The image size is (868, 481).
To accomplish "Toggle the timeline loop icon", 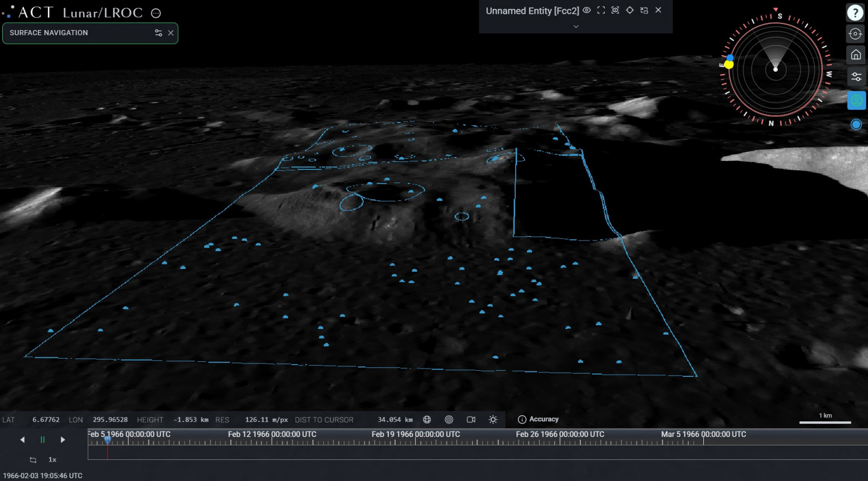I will pyautogui.click(x=33, y=460).
